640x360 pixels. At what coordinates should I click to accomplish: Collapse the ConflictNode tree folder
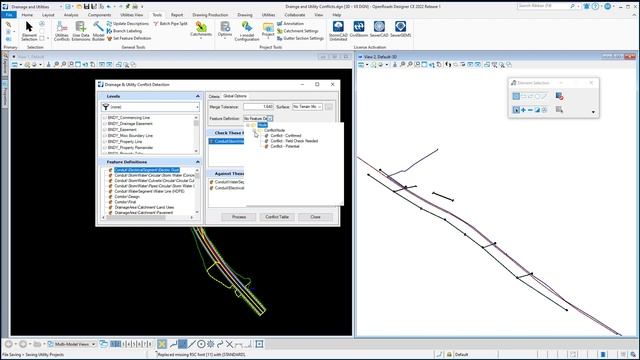(254, 130)
